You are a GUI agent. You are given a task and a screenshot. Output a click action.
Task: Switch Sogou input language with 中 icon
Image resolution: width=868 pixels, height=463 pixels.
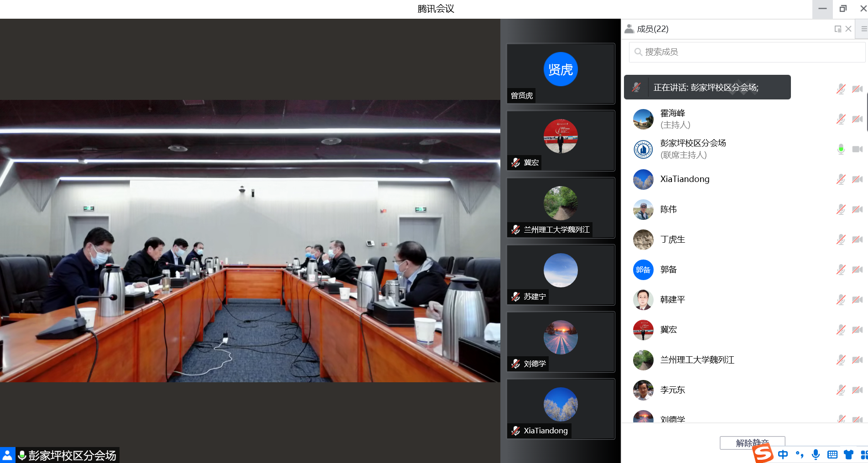[783, 454]
